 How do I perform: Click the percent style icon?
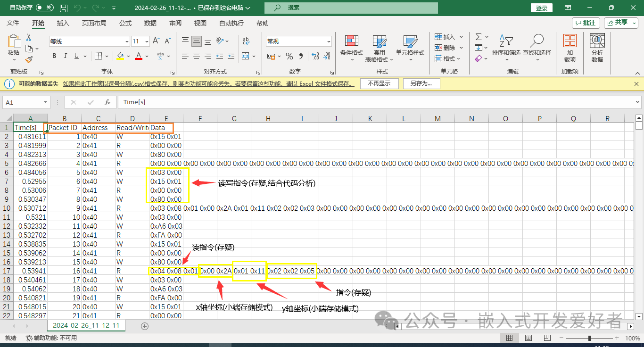(289, 56)
